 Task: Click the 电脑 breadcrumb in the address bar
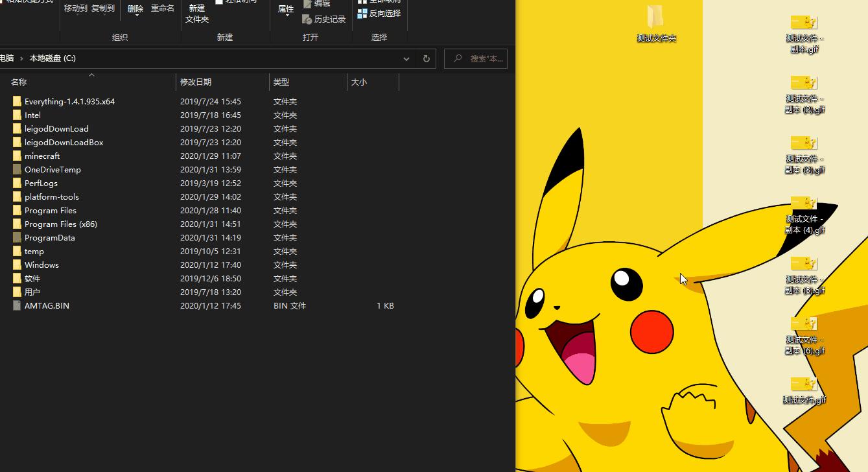(x=6, y=58)
